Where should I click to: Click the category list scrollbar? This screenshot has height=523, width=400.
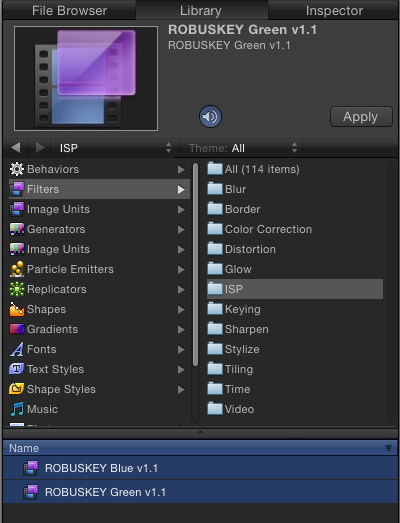tap(195, 264)
